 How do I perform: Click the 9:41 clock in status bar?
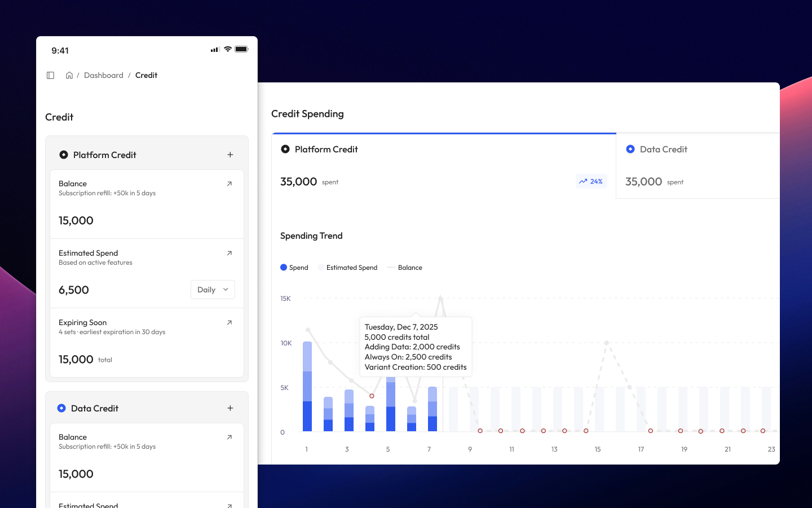(60, 50)
